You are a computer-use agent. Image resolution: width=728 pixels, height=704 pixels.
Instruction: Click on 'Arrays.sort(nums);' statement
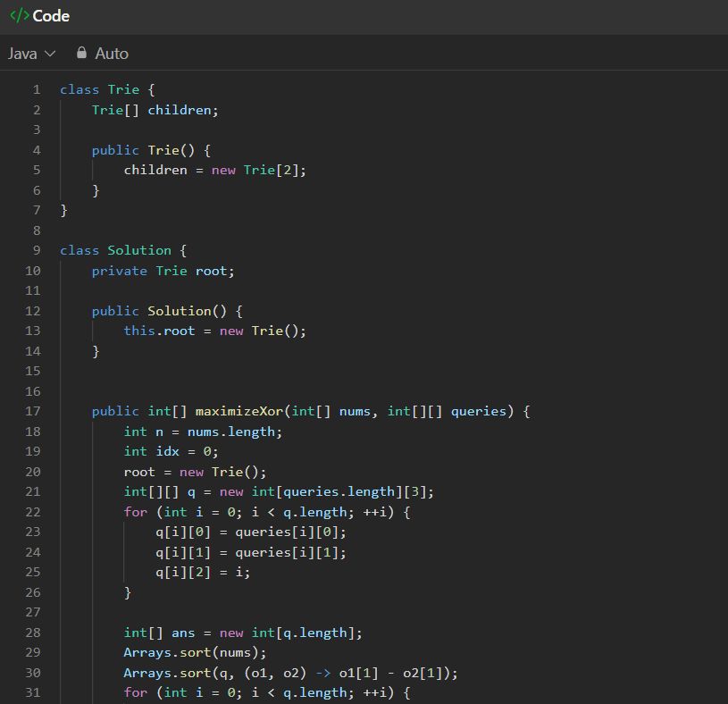195,652
